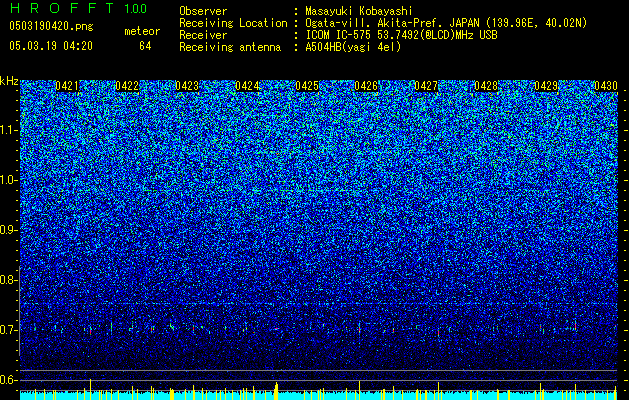Click the name Masayuki Kobayashi
Viewport: 629px width, 400px height.
(x=359, y=11)
